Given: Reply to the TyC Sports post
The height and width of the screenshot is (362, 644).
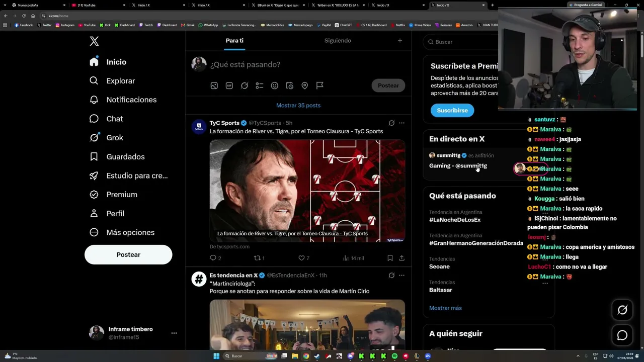Looking at the screenshot, I should 215,258.
